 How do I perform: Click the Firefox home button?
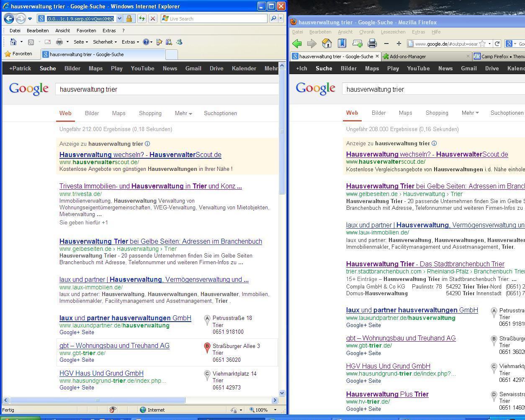click(x=327, y=44)
